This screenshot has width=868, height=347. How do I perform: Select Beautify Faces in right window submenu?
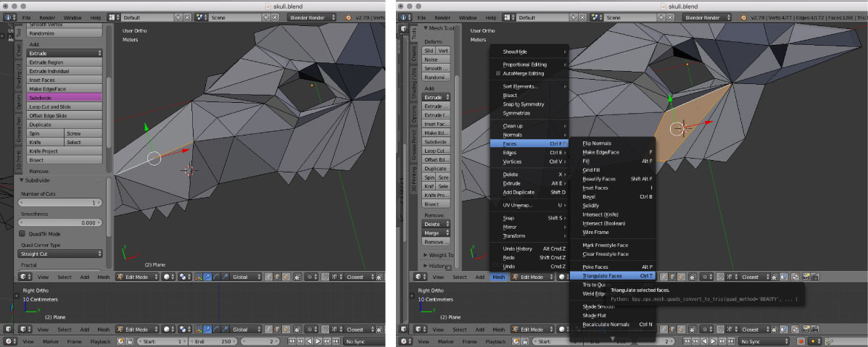(612, 179)
